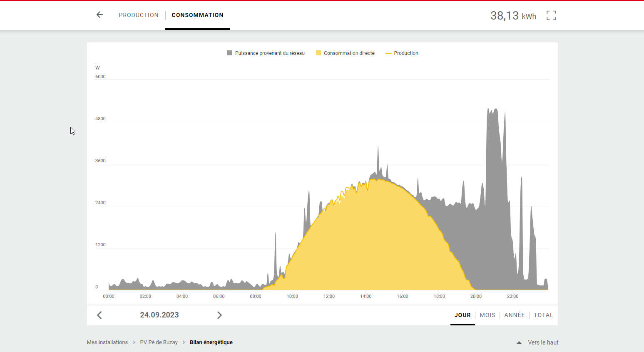Screen dimensions: 644x352
Task: Select the Consommation tab
Action: [197, 15]
